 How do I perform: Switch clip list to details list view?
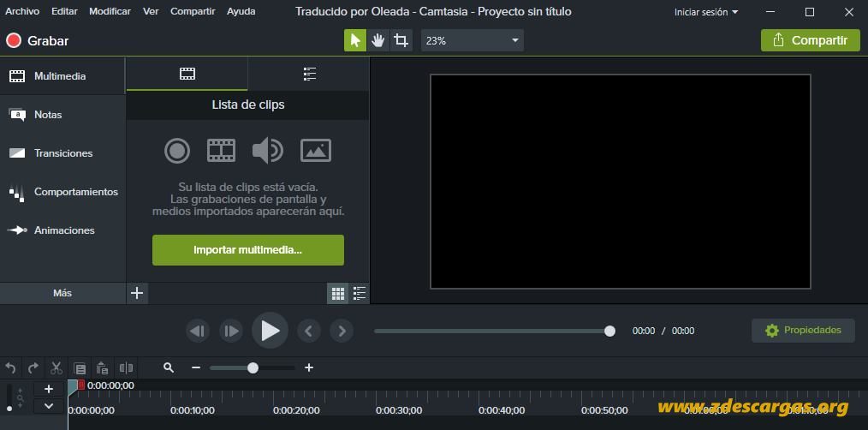[x=360, y=293]
